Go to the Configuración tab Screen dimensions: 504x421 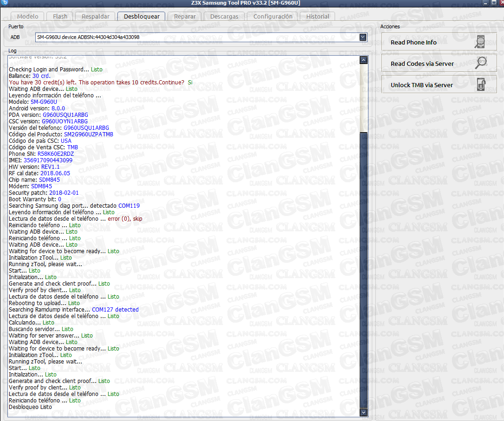pyautogui.click(x=273, y=16)
